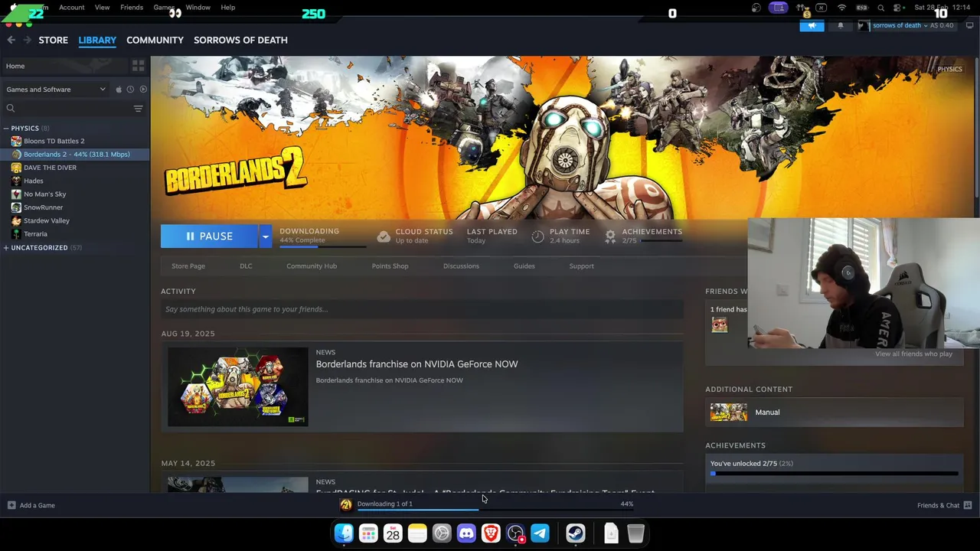Click the Big Picture monitor icon

969,25
